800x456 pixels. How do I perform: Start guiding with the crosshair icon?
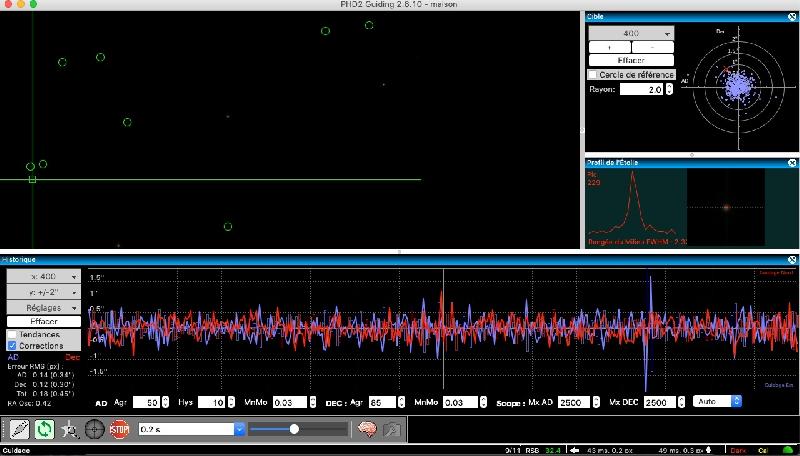pos(94,429)
